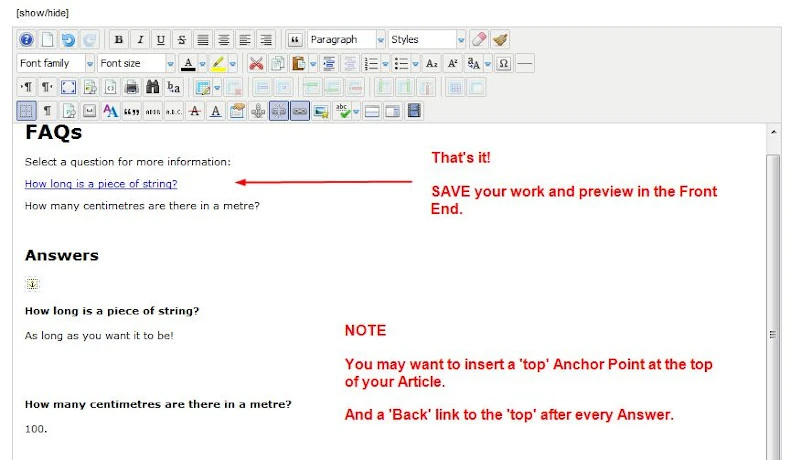Open the HTML source code editor

110,87
